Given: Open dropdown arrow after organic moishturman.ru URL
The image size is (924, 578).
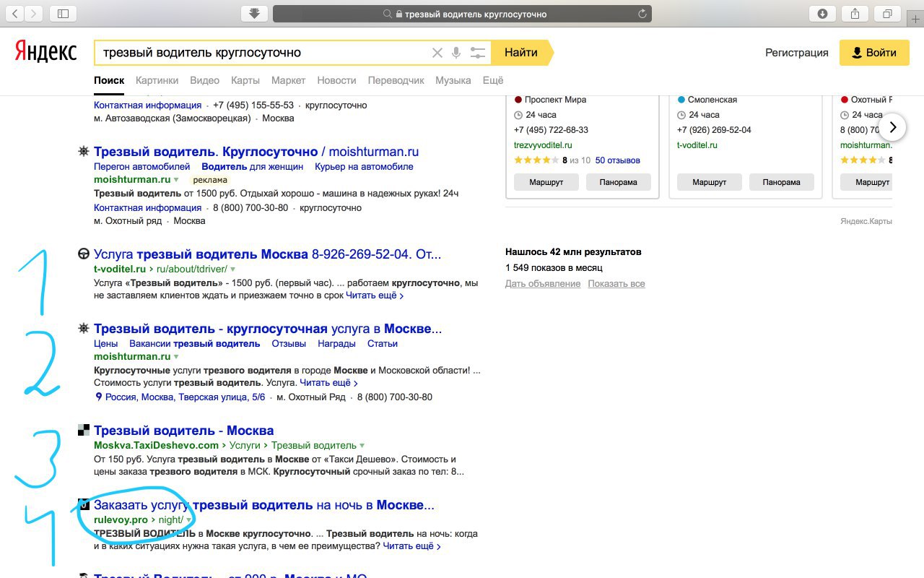Looking at the screenshot, I should coord(176,357).
